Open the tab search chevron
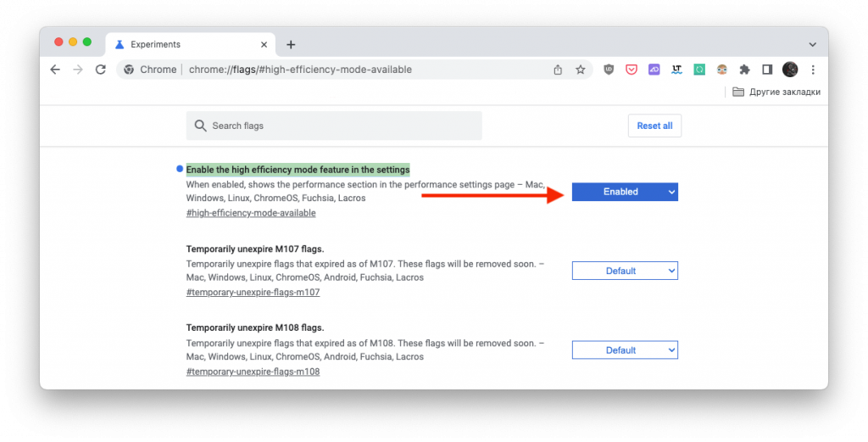 (x=812, y=45)
